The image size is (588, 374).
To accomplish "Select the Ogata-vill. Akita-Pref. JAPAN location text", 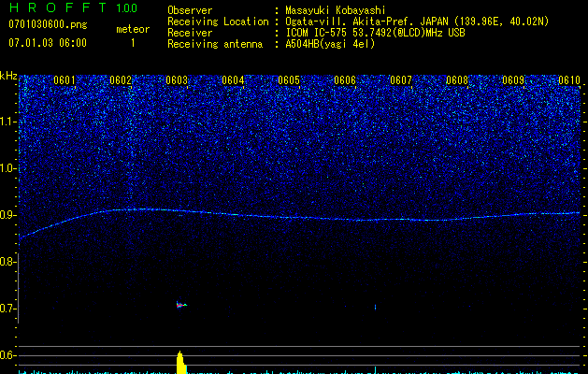I will click(x=417, y=22).
